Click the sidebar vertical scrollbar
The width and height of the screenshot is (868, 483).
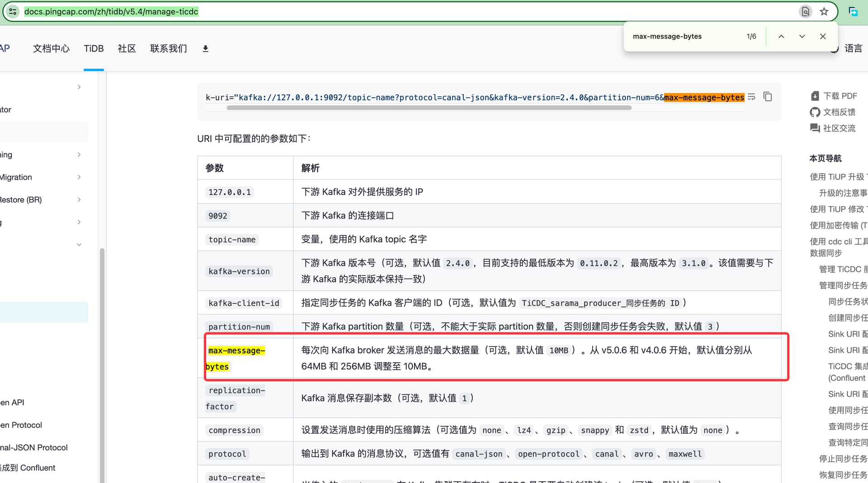pyautogui.click(x=102, y=365)
